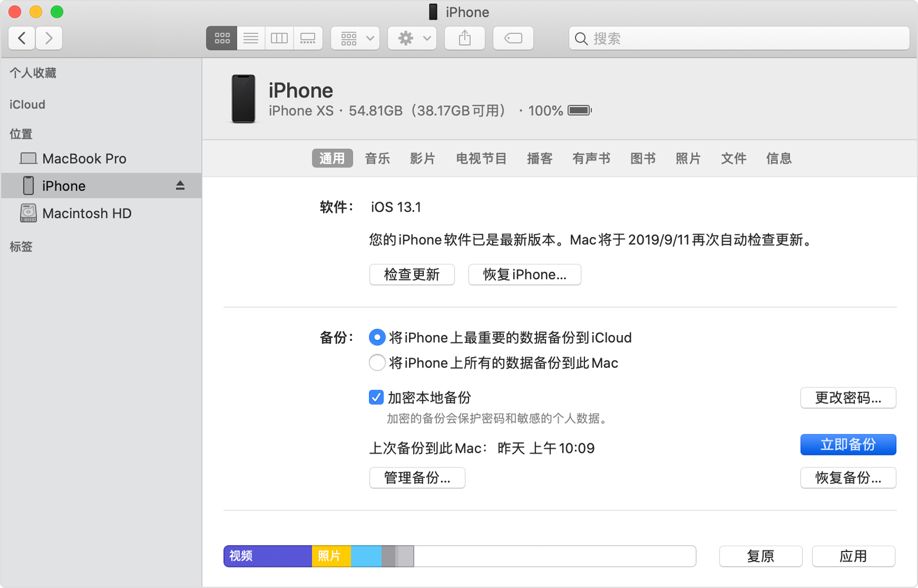Click the Share toolbar icon

click(465, 38)
